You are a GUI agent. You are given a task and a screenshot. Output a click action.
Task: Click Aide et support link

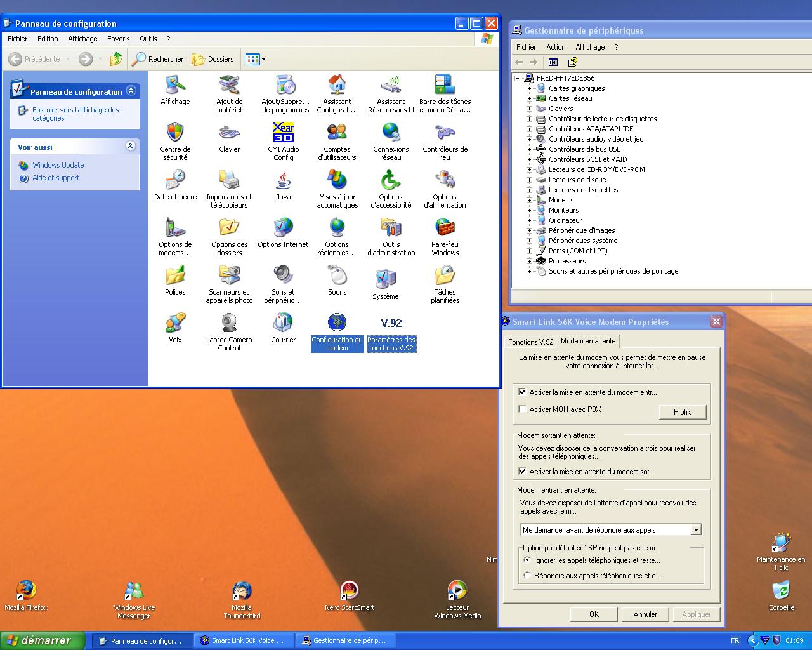click(x=56, y=178)
